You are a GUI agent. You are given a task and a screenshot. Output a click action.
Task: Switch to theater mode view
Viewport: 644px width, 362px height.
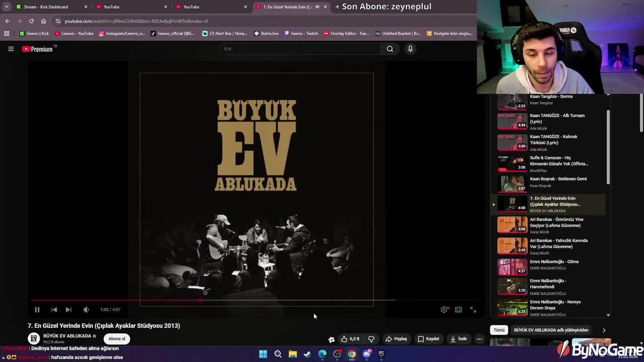[458, 310]
